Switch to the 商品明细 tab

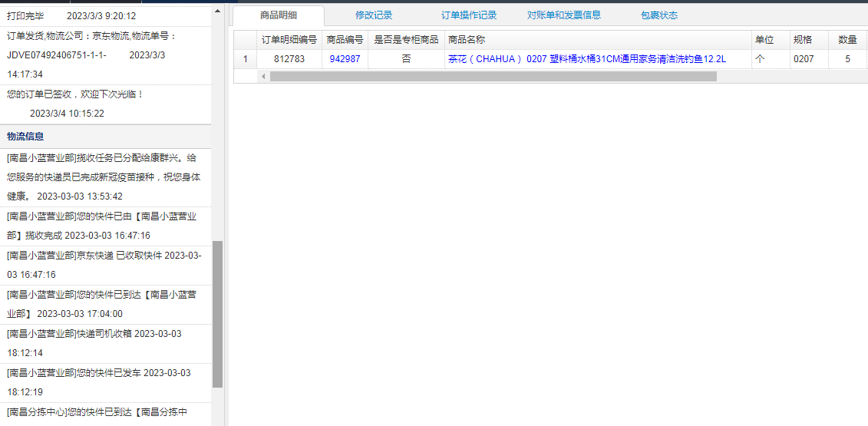[x=279, y=15]
